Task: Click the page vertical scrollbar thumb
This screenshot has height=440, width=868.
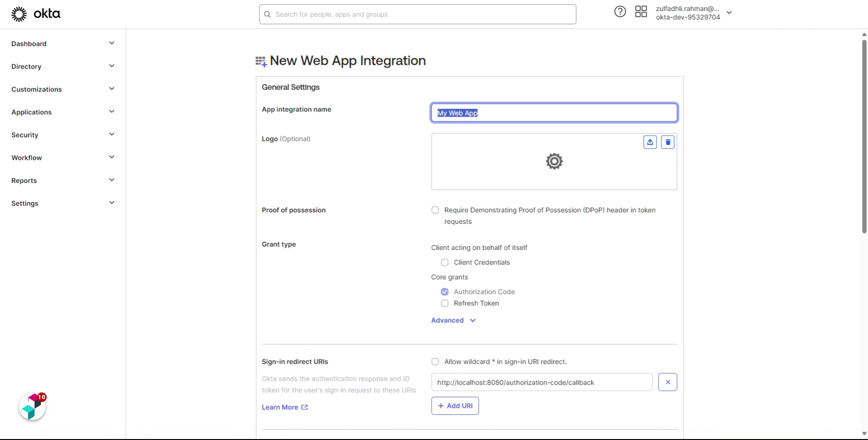Action: pyautogui.click(x=864, y=136)
